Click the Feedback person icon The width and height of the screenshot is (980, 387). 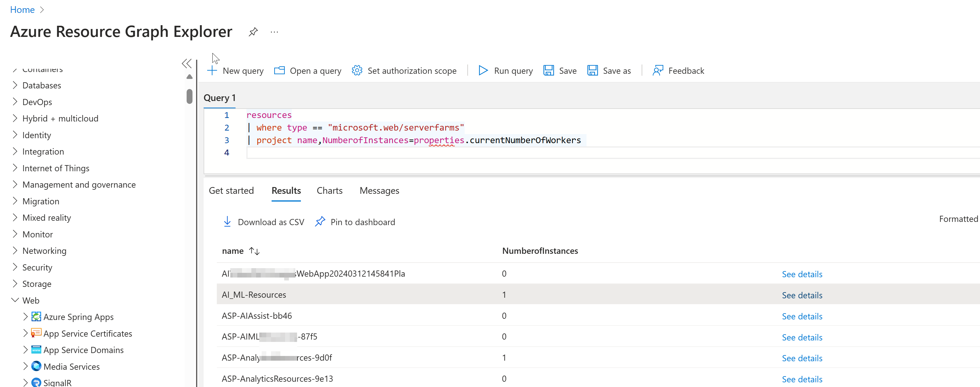[658, 71]
